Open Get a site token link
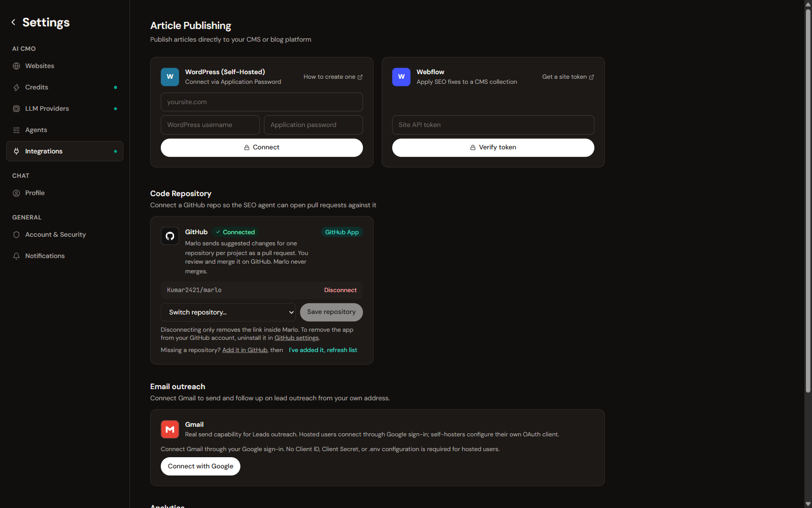The image size is (812, 508). point(568,77)
